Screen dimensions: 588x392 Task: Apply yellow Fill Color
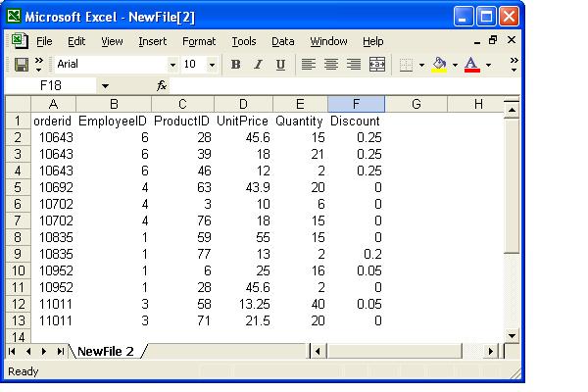(x=439, y=65)
